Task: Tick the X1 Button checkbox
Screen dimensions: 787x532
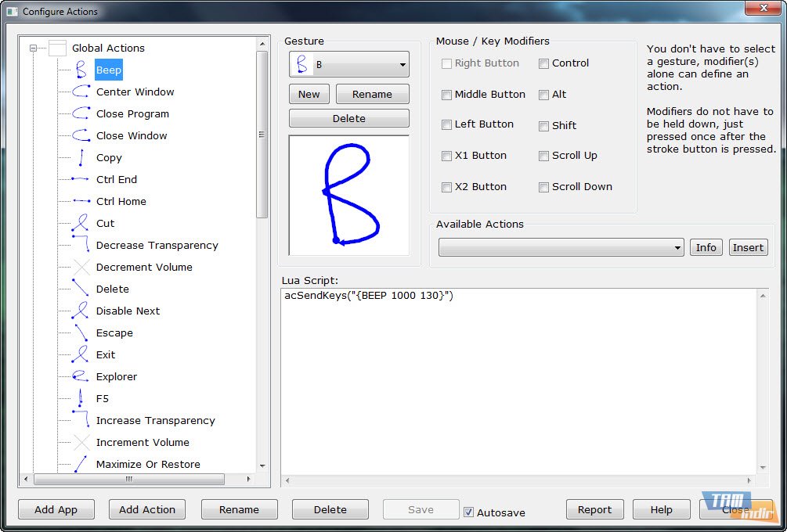Action: (x=446, y=156)
